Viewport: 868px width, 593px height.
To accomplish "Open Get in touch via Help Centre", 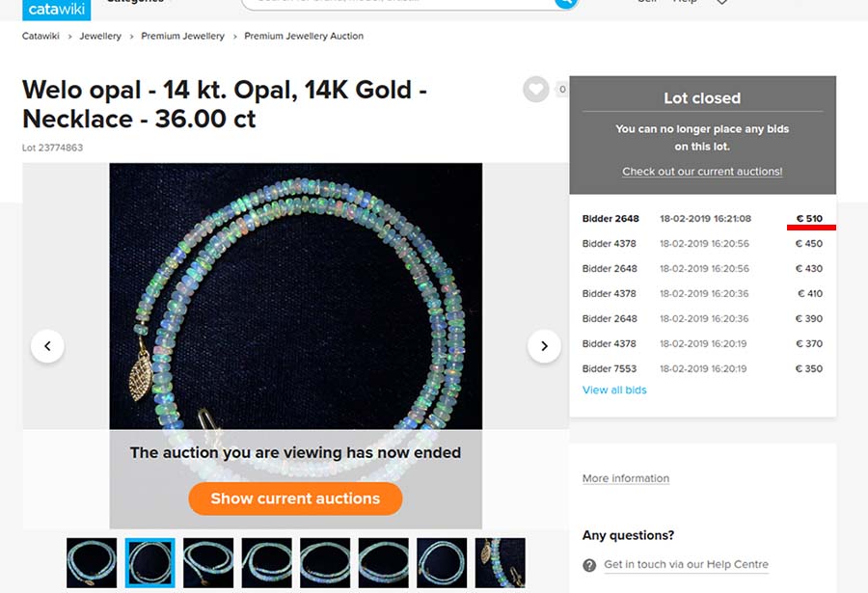I will (686, 564).
